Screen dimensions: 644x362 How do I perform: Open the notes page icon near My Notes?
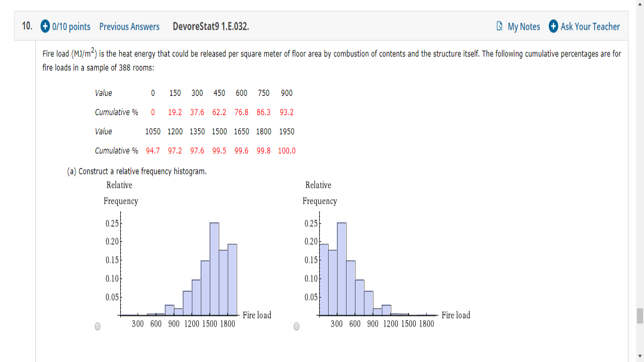point(498,27)
